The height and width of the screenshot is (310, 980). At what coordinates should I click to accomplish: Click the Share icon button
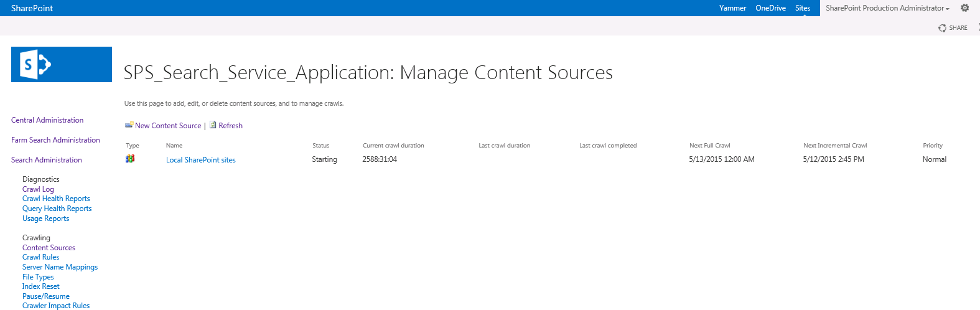[x=942, y=28]
